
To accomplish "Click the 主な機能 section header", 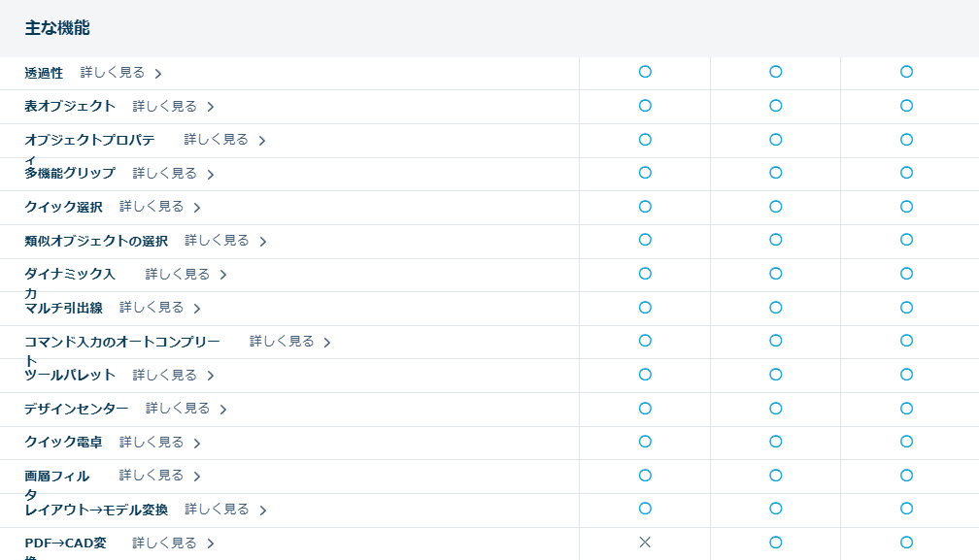I will point(57,28).
